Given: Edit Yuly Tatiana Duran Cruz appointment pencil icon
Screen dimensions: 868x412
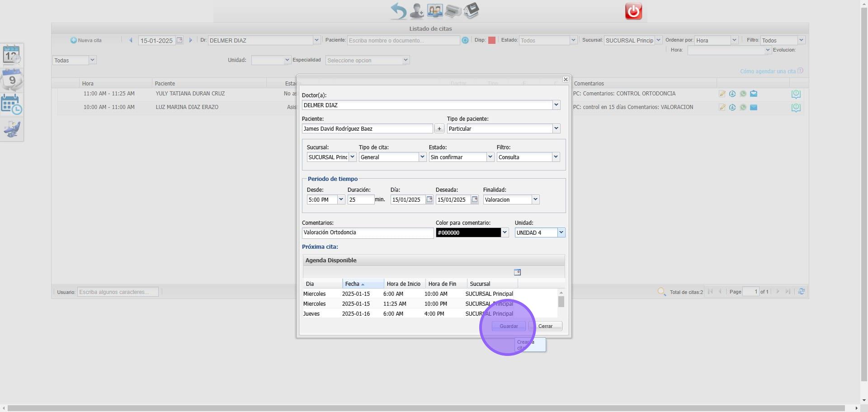Looking at the screenshot, I should (x=722, y=94).
